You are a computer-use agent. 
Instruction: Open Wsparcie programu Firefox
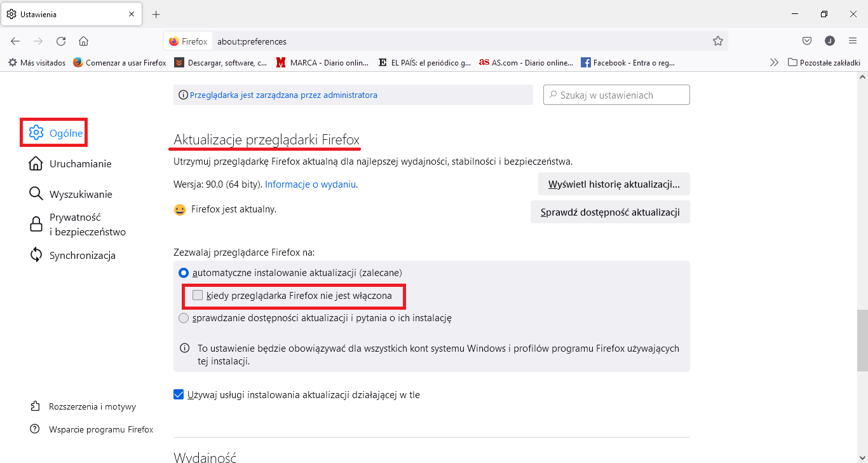point(92,429)
